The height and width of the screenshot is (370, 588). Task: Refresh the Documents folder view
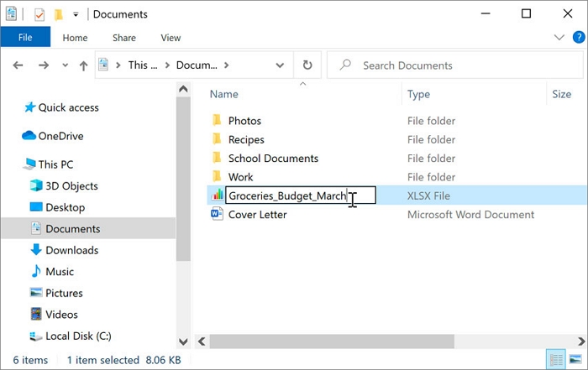point(307,65)
